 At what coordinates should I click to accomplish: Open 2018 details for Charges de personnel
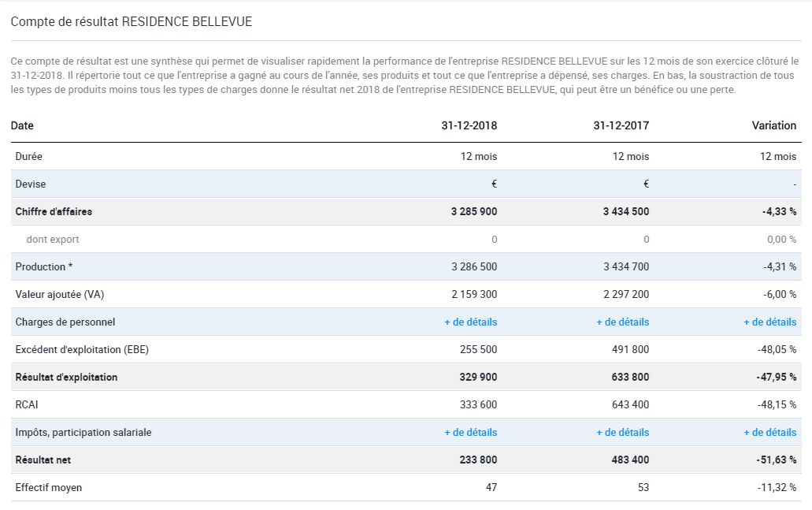470,322
